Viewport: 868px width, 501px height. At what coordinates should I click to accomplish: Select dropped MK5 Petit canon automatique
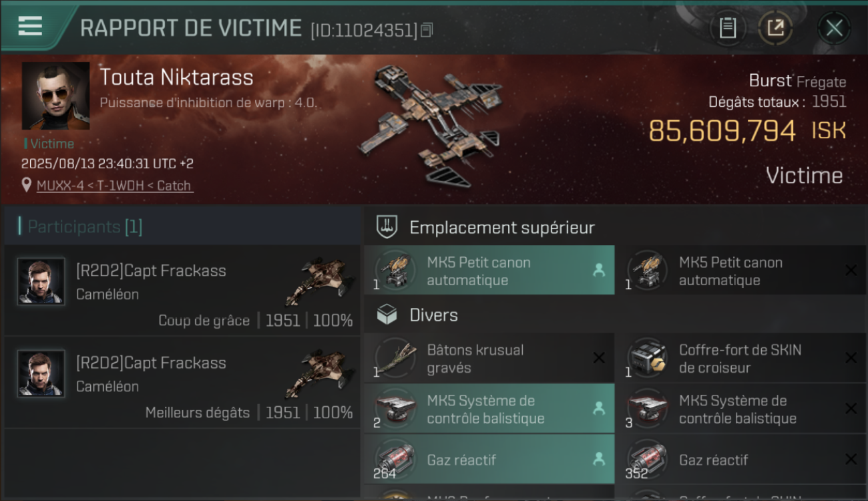point(489,271)
